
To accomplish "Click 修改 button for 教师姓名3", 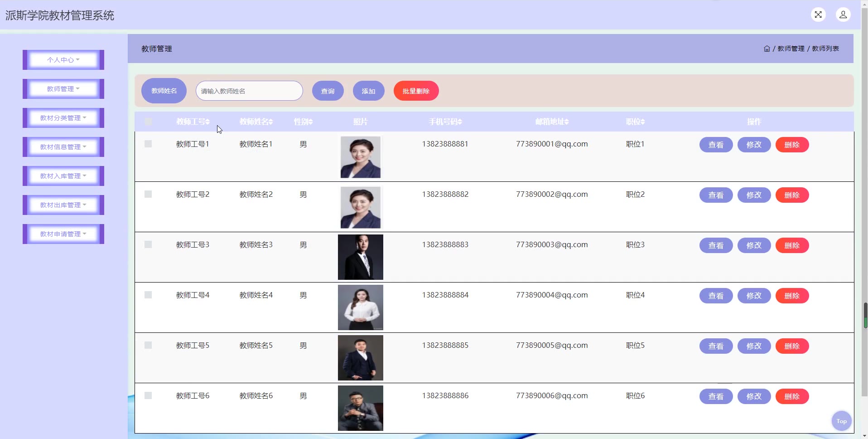I will (754, 245).
